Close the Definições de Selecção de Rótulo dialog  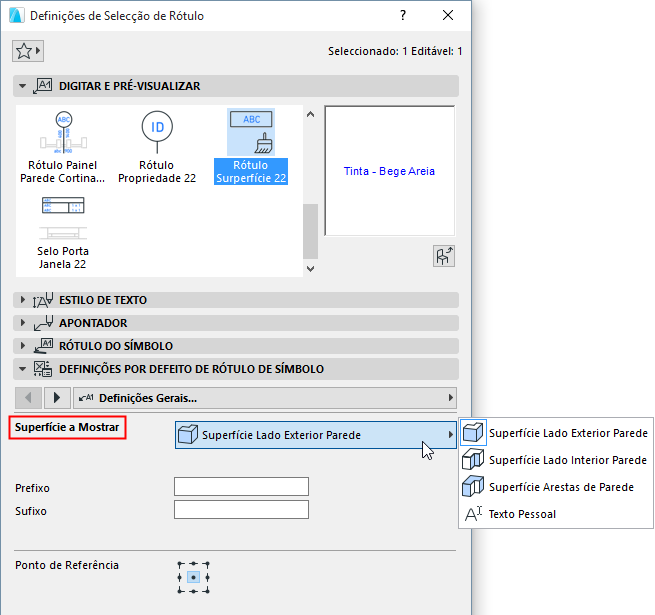(448, 15)
